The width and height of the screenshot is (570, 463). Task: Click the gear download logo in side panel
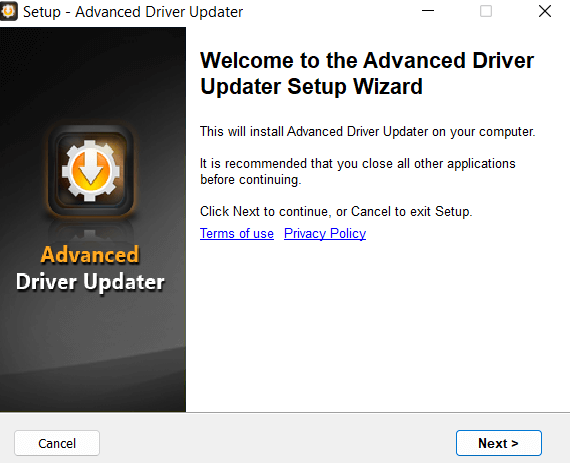coord(91,170)
